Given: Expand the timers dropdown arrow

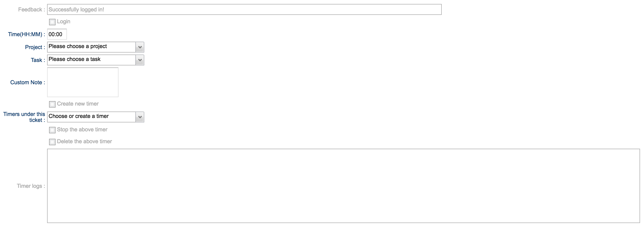Looking at the screenshot, I should (x=140, y=117).
